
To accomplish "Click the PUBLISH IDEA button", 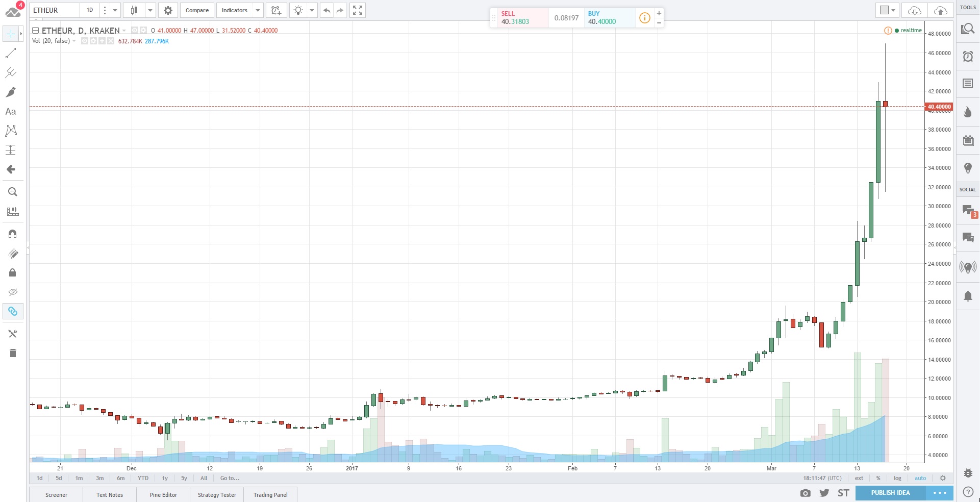I will pyautogui.click(x=891, y=493).
